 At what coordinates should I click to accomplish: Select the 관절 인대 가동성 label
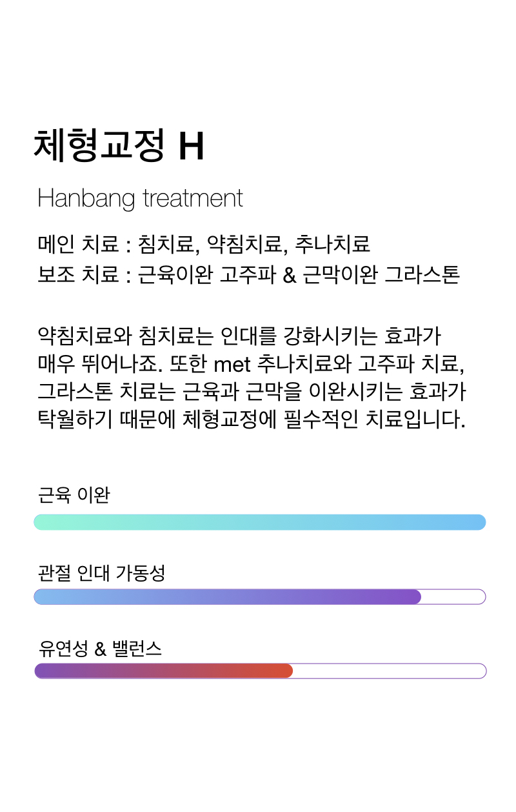click(102, 572)
